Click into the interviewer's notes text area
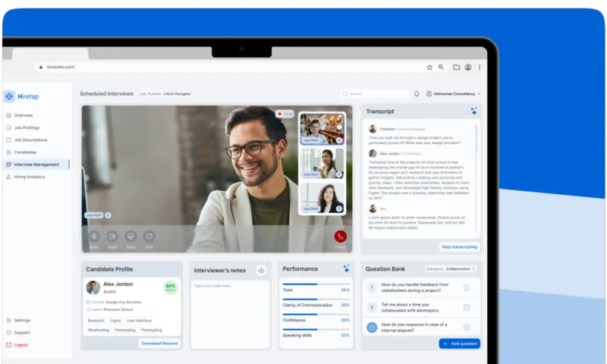 (230, 314)
